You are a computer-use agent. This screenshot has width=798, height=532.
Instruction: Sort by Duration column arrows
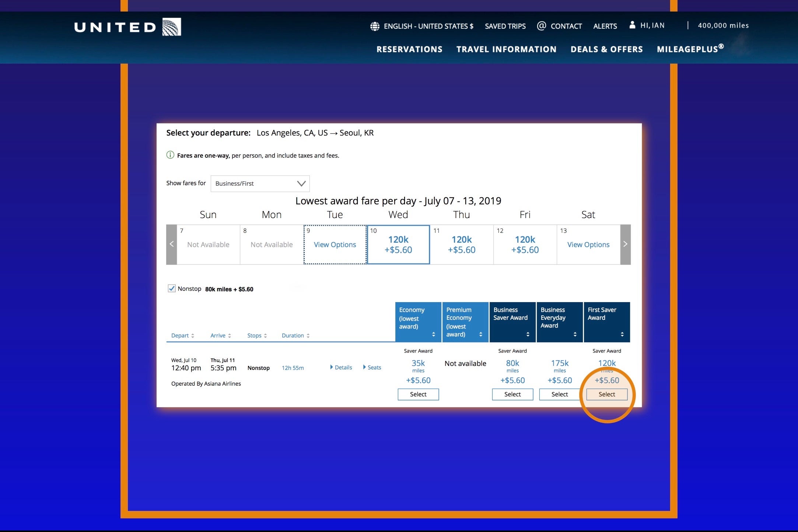308,336
